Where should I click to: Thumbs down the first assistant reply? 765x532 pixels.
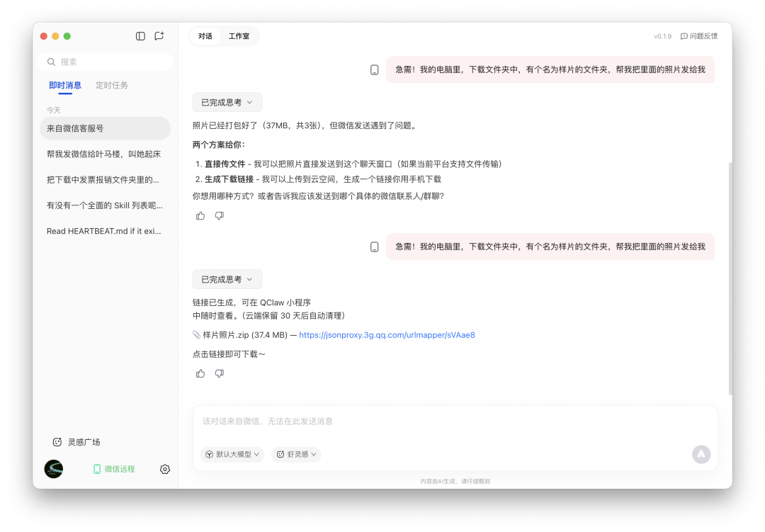point(220,215)
